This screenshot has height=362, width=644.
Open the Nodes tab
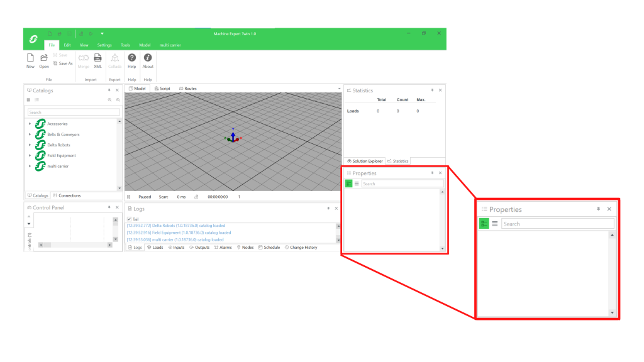click(245, 248)
